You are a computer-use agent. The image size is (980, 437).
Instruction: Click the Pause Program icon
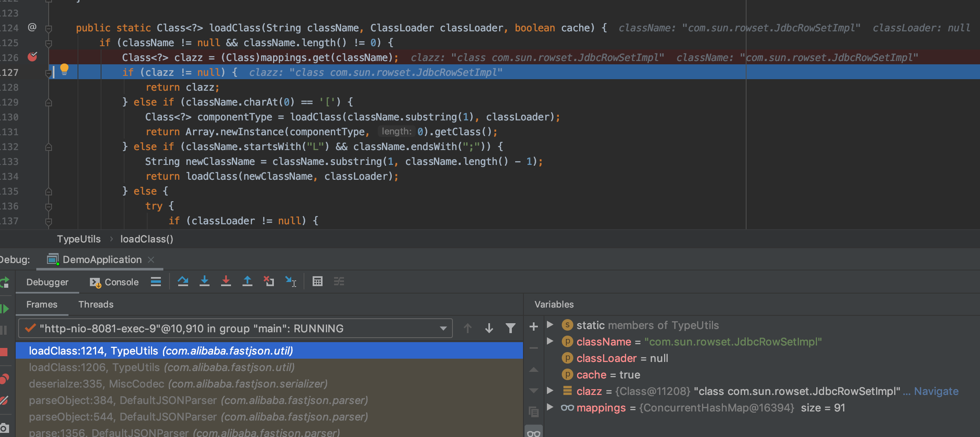[x=4, y=330]
